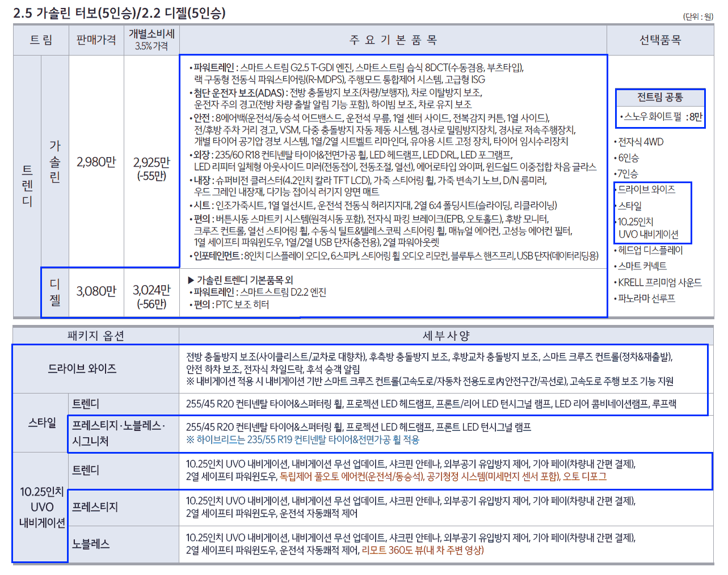Select the red 독립제어 풀오토 에어컨 text
Screen dimensions: 728x575
(x=443, y=476)
